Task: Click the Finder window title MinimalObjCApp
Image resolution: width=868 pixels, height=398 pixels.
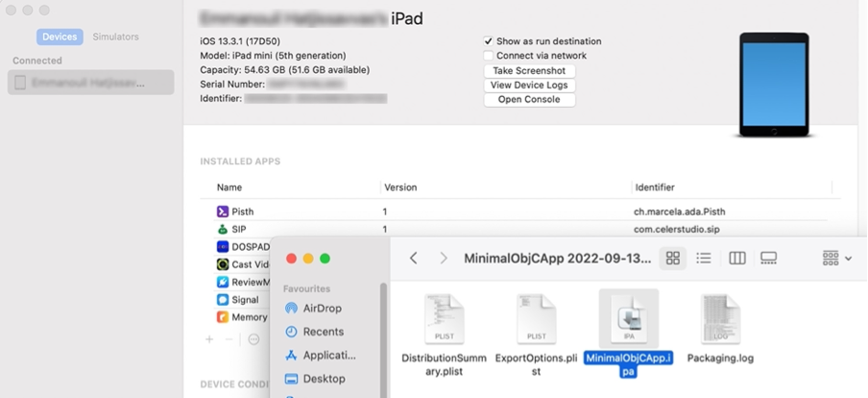Action: click(558, 259)
